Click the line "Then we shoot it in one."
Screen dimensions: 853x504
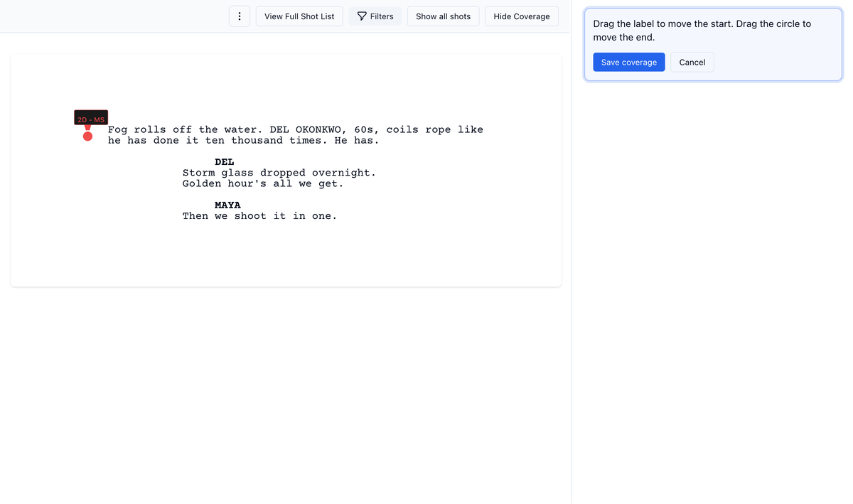259,216
